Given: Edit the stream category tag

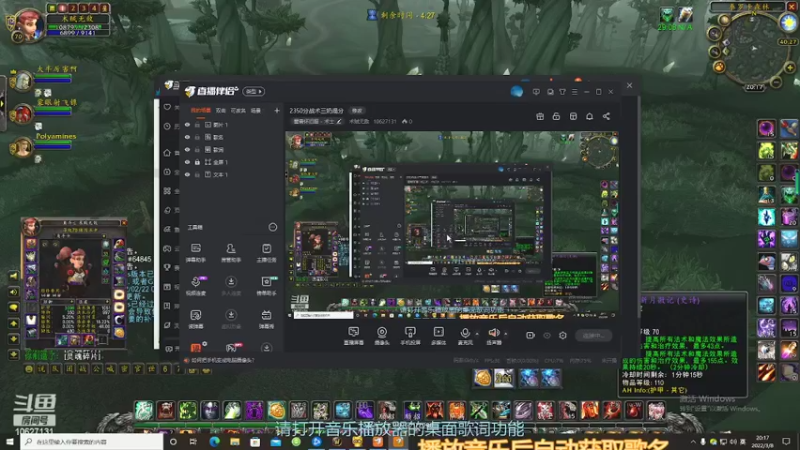Looking at the screenshot, I should click(317, 121).
